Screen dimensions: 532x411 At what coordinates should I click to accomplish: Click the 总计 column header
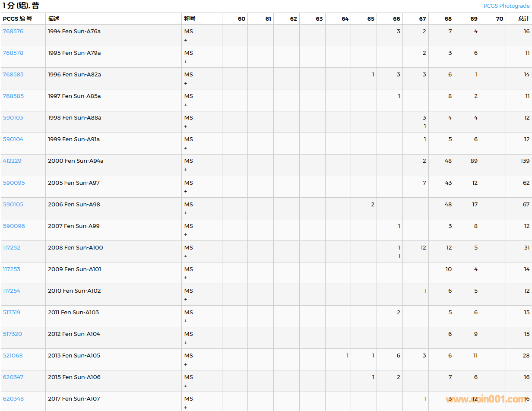(524, 19)
